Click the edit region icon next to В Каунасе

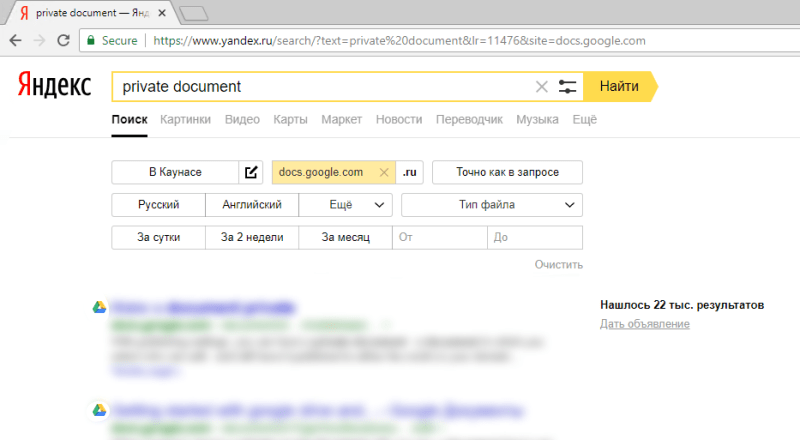click(x=251, y=172)
